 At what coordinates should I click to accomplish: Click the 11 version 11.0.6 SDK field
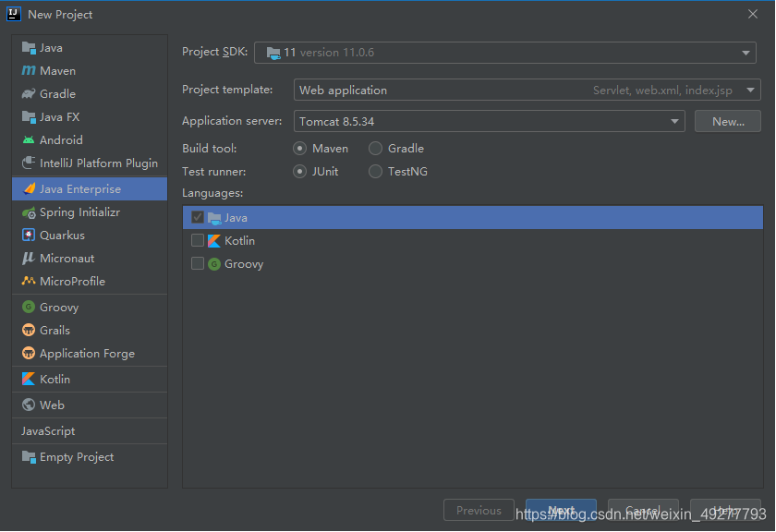point(505,53)
